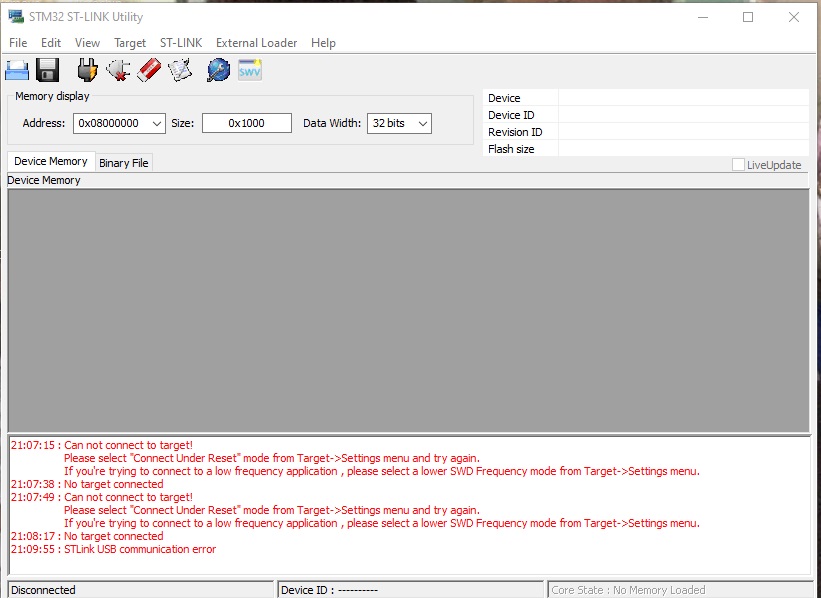Click the "Size:" label
821x598 pixels.
pos(183,124)
